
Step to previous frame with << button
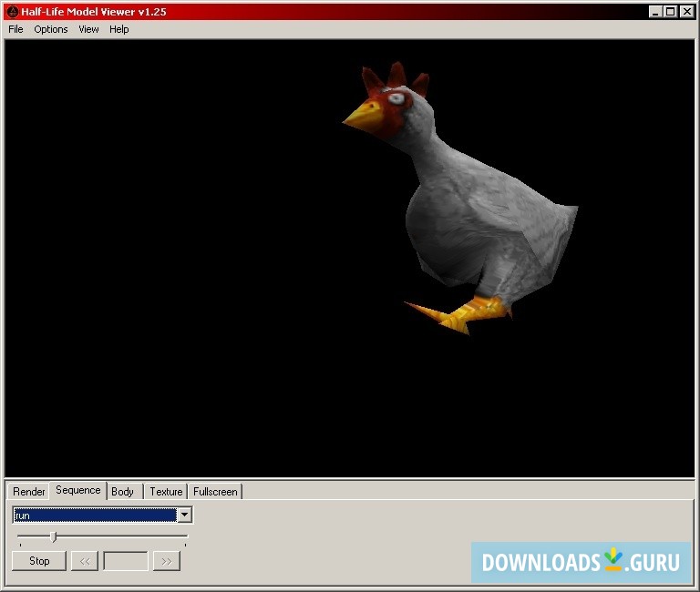click(85, 561)
